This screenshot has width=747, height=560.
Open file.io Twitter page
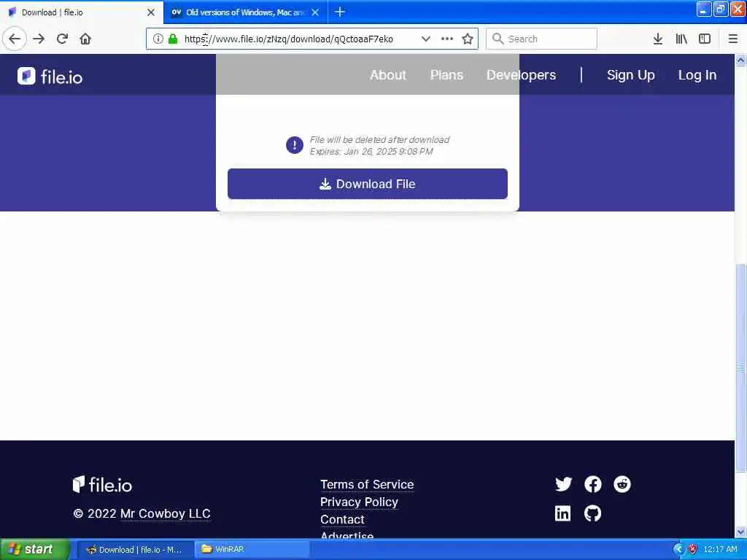564,484
